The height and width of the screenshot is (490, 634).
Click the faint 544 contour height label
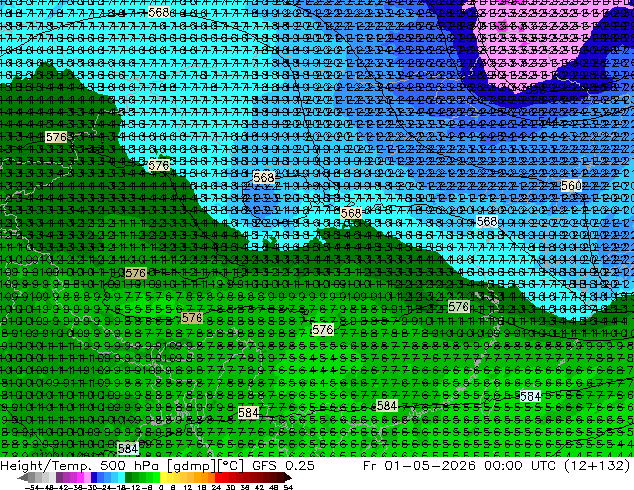(548, 121)
